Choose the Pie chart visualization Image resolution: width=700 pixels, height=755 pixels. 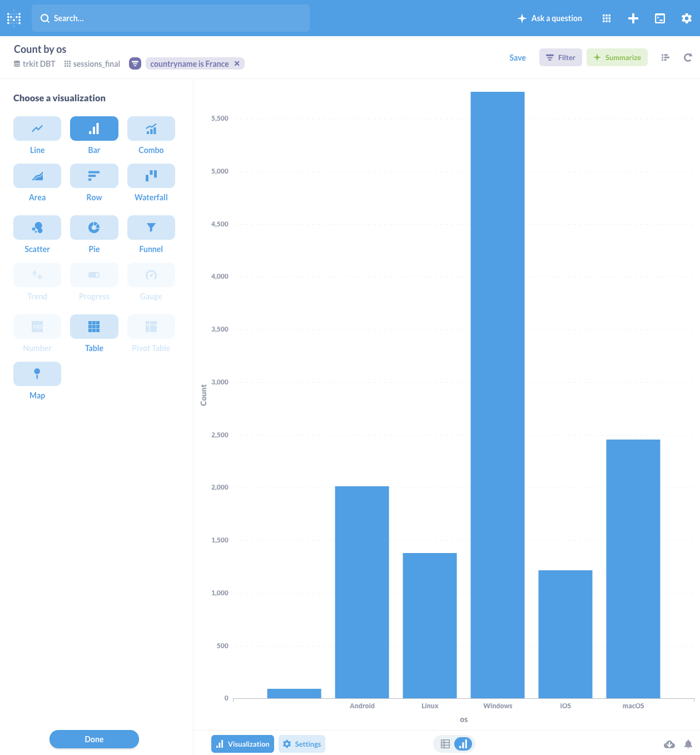pyautogui.click(x=94, y=228)
